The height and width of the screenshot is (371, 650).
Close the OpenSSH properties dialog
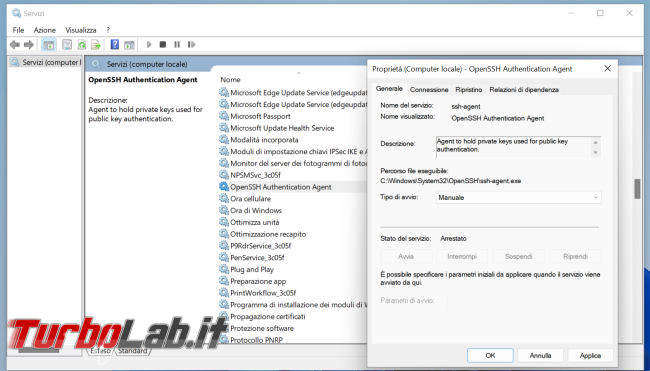[x=607, y=68]
